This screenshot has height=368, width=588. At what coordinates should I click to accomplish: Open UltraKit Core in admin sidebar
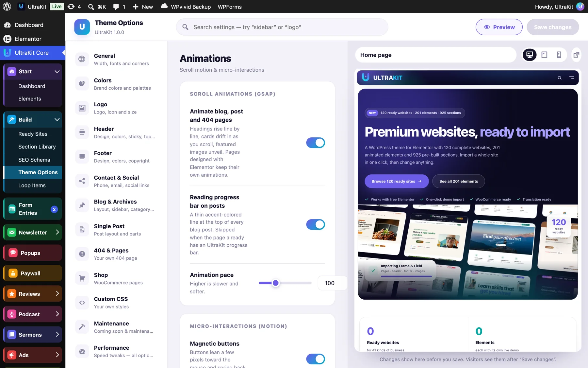[x=33, y=53]
